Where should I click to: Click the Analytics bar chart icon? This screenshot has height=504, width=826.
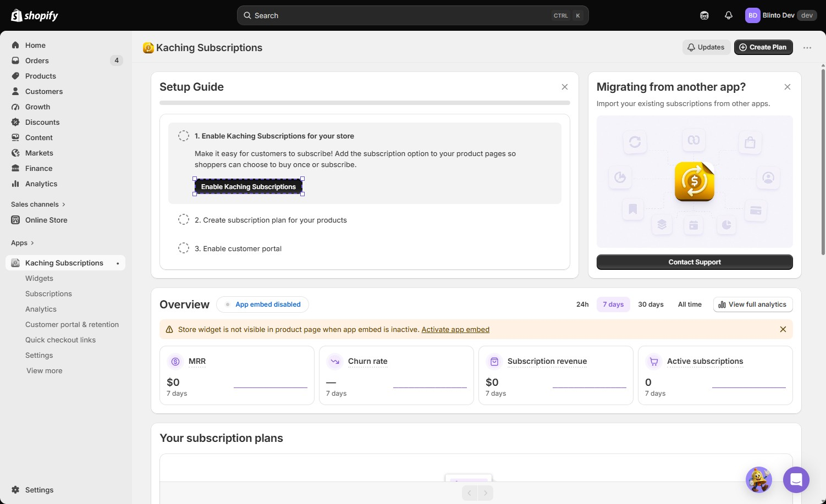click(x=15, y=184)
